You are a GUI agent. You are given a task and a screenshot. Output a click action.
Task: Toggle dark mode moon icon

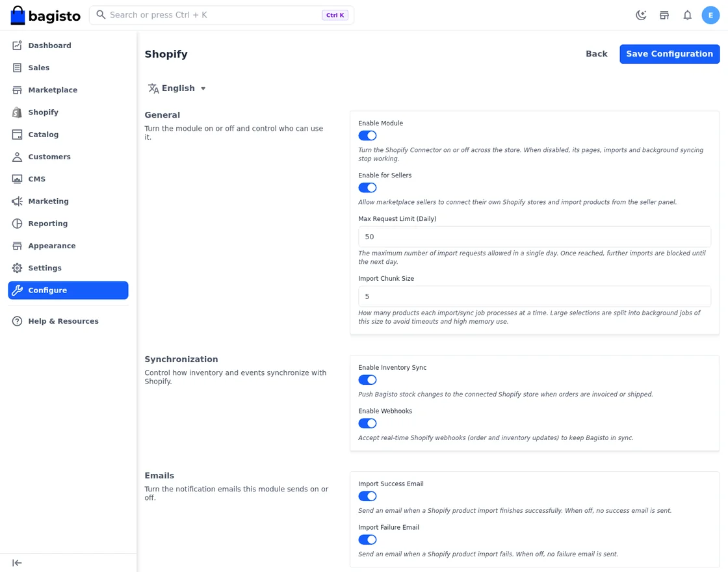(x=641, y=16)
